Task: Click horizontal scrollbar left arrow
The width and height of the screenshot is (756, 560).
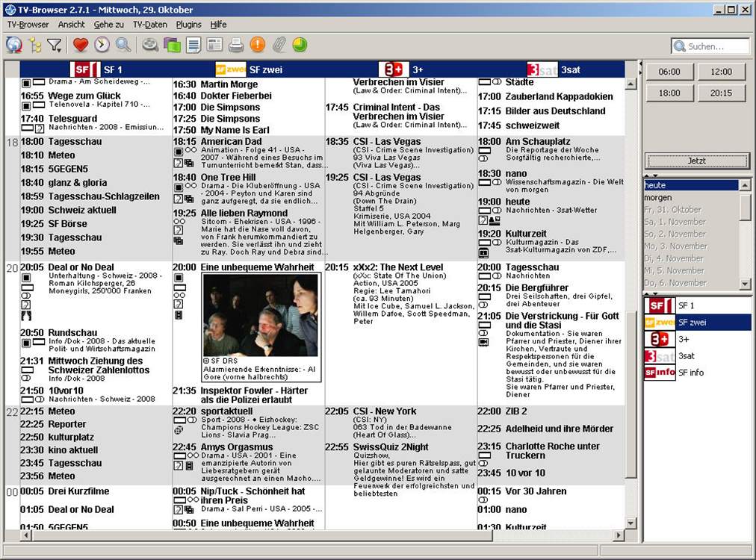Action: point(26,535)
